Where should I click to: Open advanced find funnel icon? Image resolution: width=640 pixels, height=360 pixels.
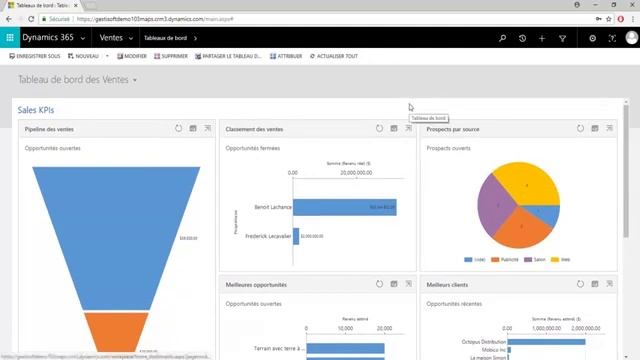click(x=562, y=38)
